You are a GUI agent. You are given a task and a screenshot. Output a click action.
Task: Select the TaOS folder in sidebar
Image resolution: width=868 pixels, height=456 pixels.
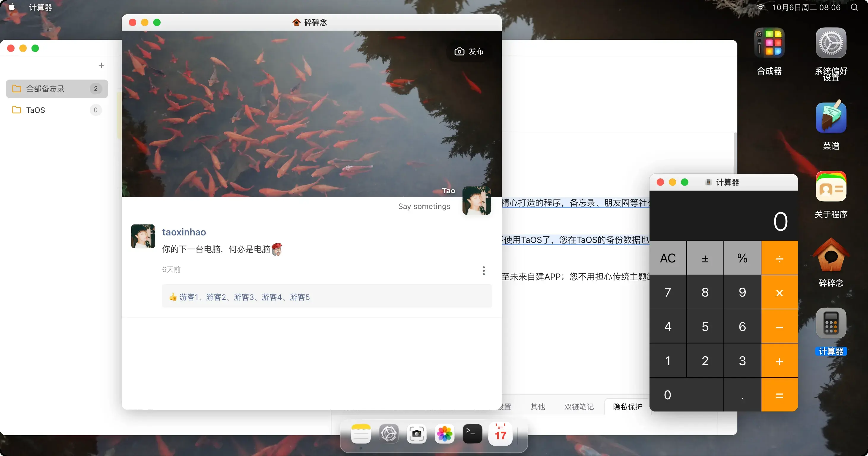point(57,110)
